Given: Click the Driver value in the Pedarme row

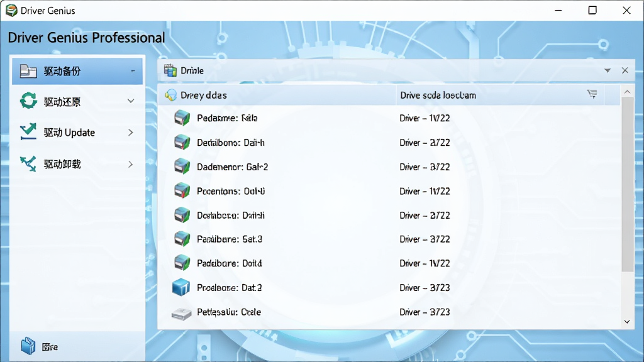Looking at the screenshot, I should point(425,118).
